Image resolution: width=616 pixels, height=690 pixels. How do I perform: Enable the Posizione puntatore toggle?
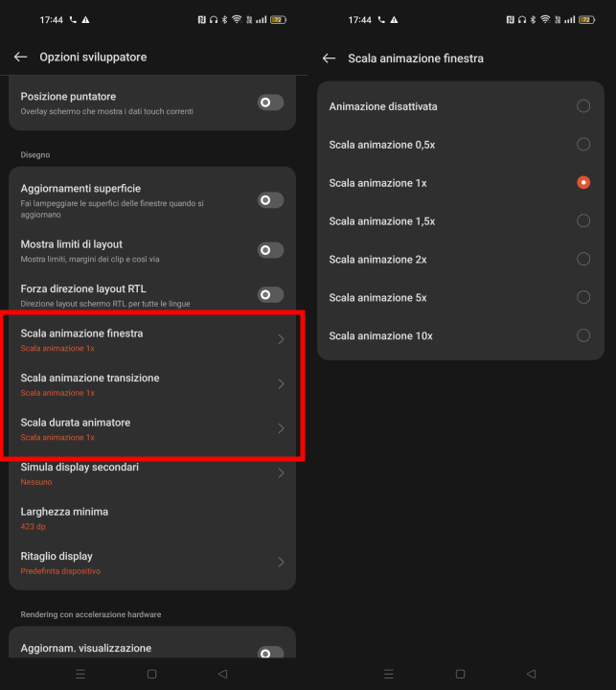270,103
